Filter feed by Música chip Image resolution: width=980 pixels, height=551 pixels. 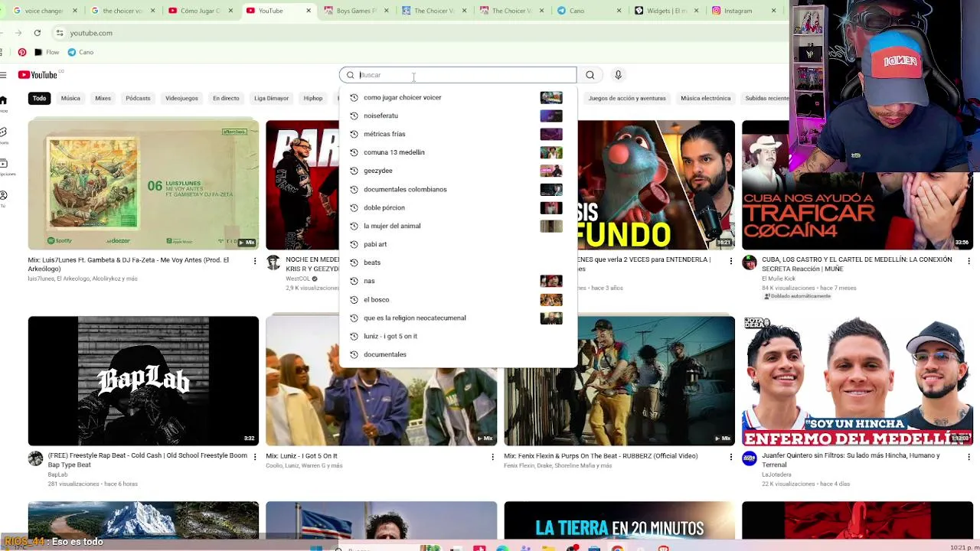pos(70,98)
